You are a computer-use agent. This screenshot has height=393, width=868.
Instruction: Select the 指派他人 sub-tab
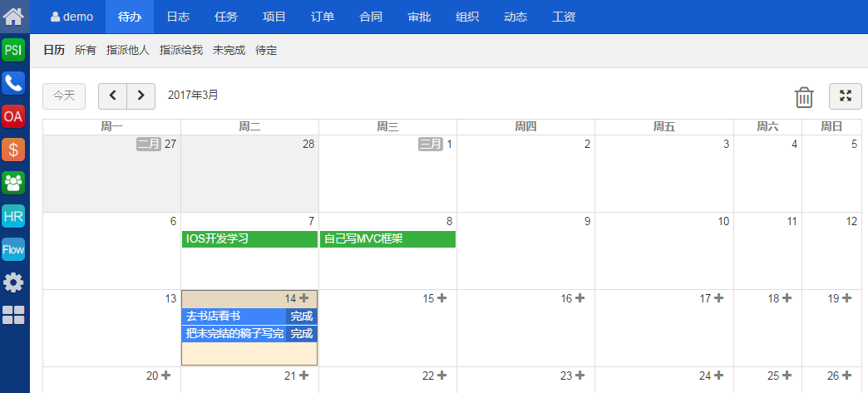coord(128,51)
